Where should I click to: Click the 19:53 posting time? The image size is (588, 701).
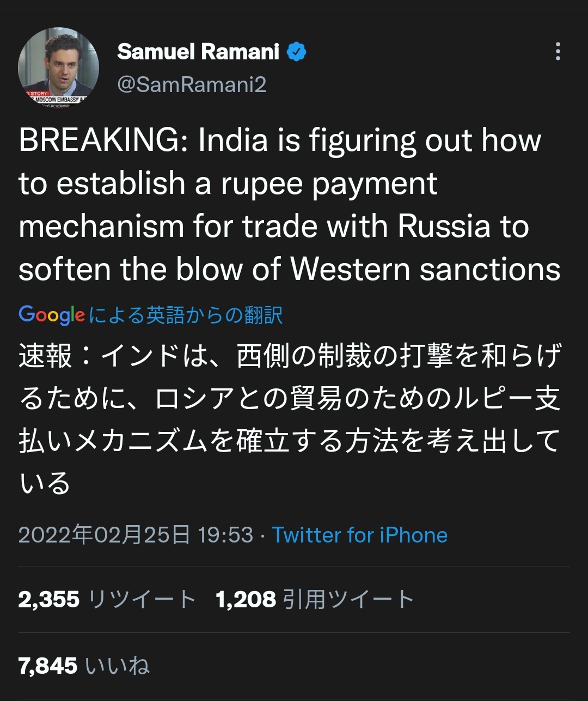click(x=225, y=535)
